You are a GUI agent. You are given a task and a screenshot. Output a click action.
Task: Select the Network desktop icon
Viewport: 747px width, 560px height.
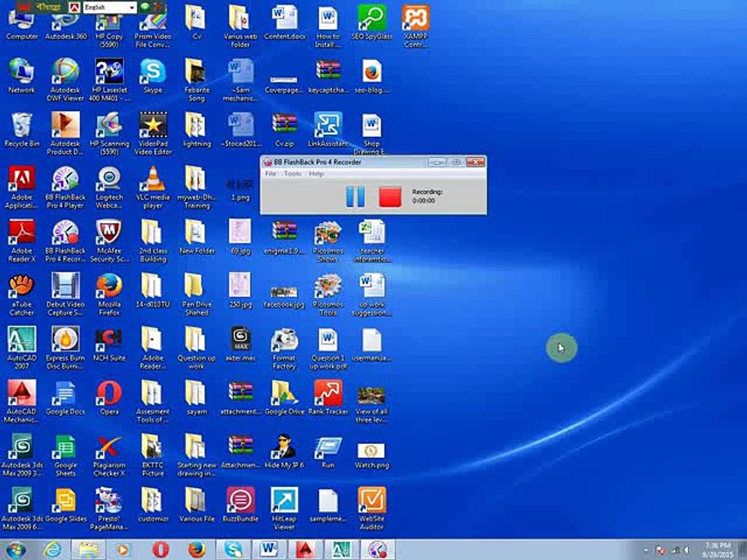coord(22,76)
